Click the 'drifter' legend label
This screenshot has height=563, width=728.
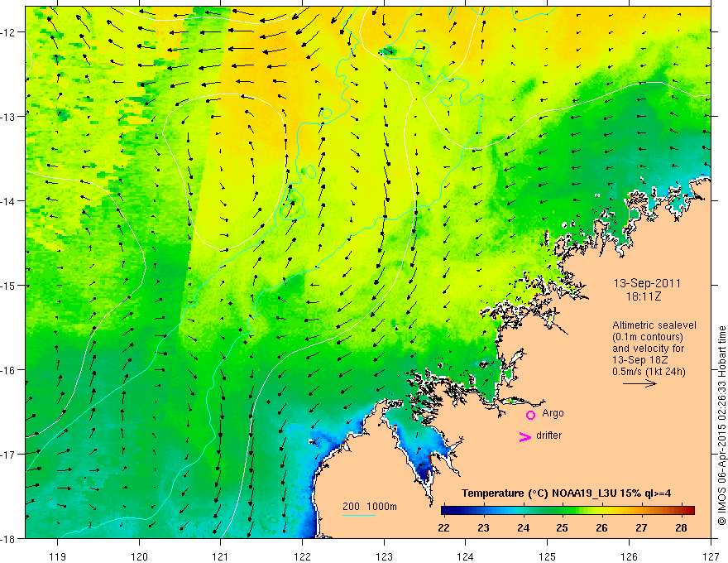[x=548, y=435]
